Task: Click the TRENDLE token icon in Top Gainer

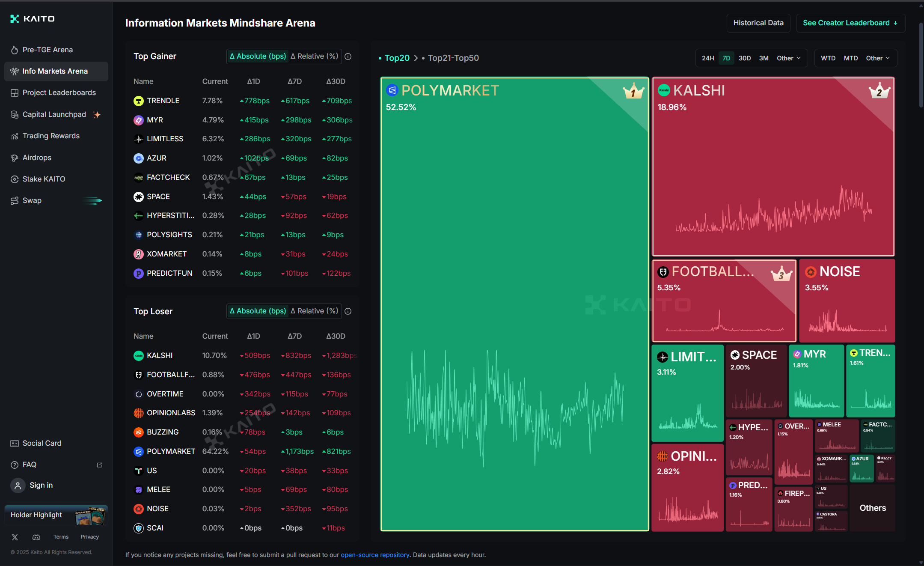Action: [x=138, y=101]
